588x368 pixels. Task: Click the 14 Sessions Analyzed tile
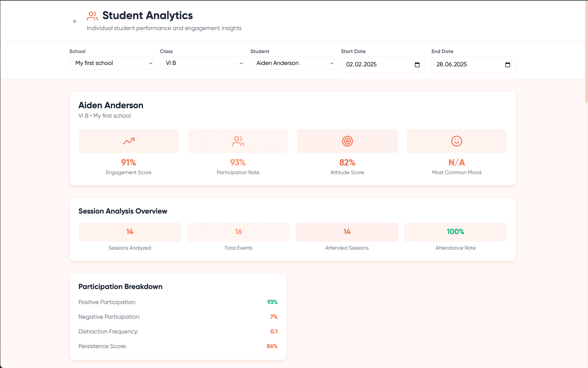coord(130,232)
